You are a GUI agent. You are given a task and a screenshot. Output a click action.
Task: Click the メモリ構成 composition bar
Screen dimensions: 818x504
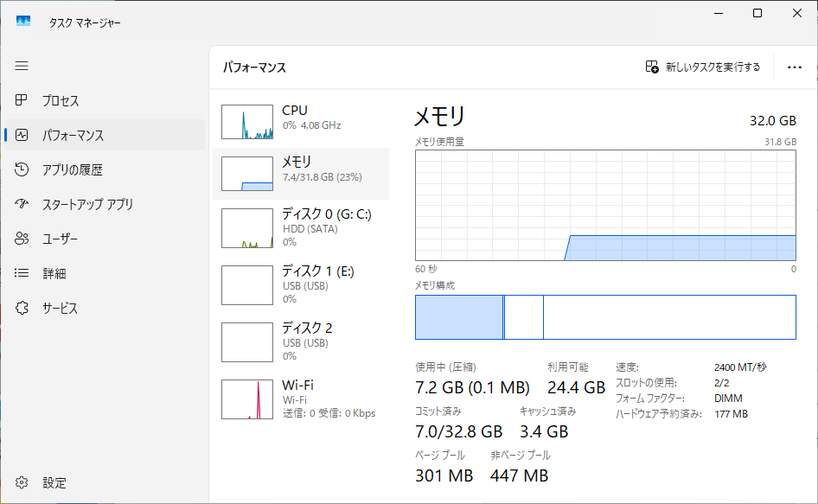[605, 317]
